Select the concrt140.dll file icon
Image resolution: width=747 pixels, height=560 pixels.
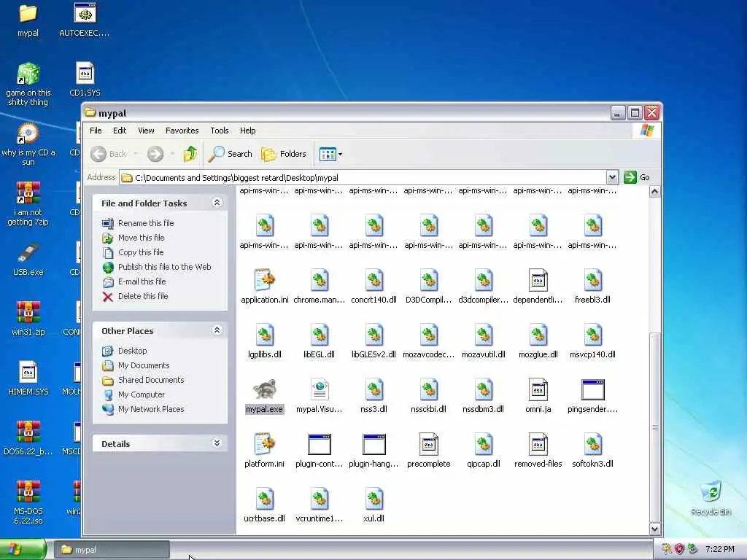(374, 280)
